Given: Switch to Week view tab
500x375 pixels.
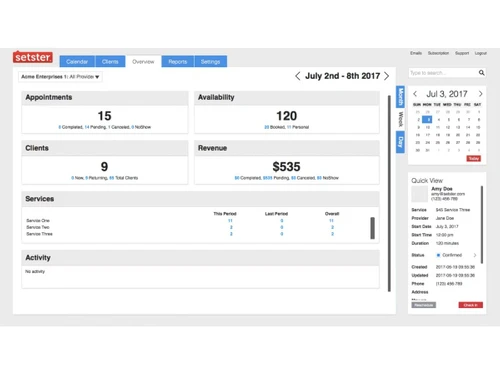Looking at the screenshot, I should [x=400, y=119].
